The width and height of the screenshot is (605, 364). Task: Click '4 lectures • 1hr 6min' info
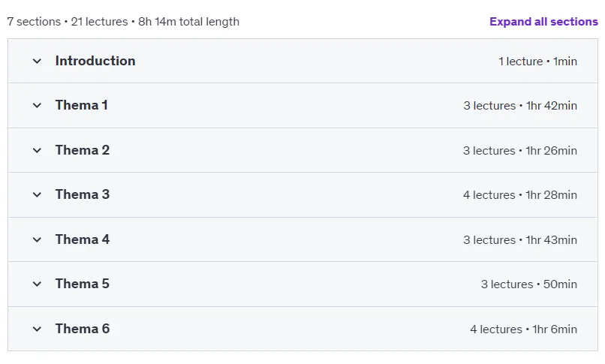point(524,329)
